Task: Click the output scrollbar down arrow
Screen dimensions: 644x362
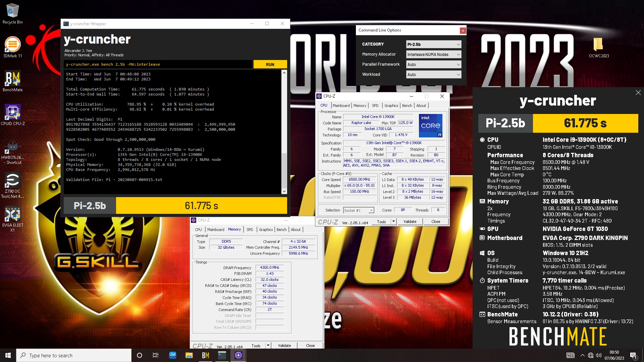Action: coord(284,191)
